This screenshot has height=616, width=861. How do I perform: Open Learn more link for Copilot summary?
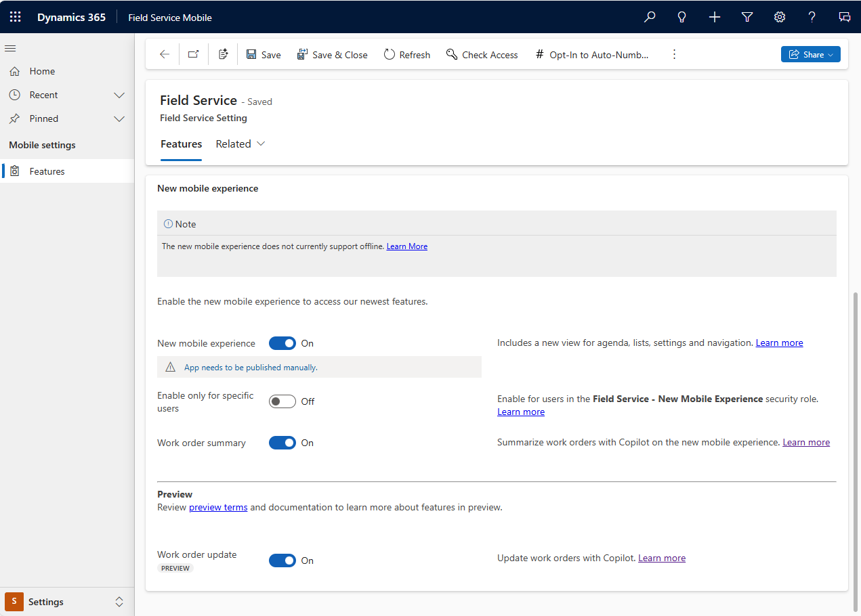click(x=806, y=443)
